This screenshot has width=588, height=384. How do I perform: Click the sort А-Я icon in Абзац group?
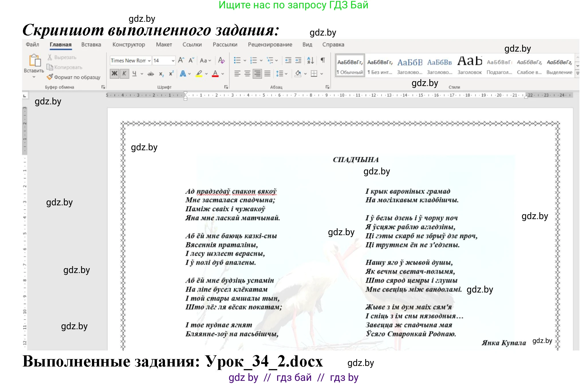tap(310, 61)
